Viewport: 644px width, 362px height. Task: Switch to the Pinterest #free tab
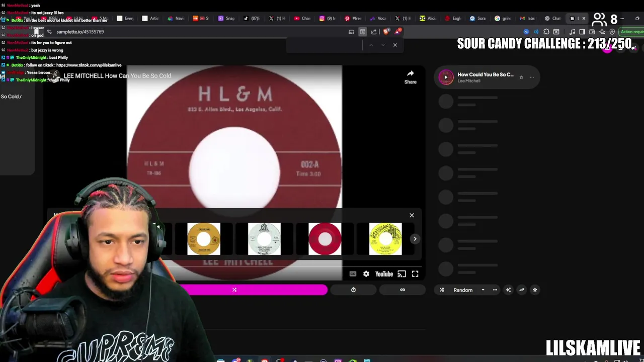tap(353, 18)
